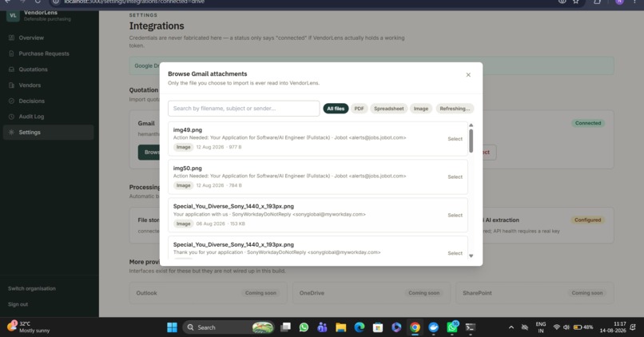The height and width of the screenshot is (337, 644).
Task: Click the img50.png filename
Action: (187, 168)
